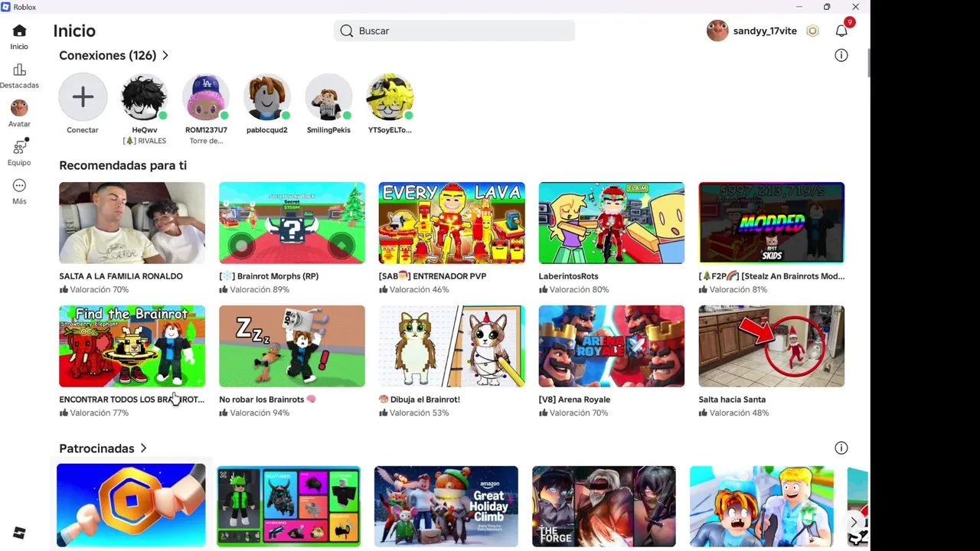Viewport: 980px width, 551px height.
Task: Open the Destacadas charts sidebar icon
Action: tap(19, 70)
